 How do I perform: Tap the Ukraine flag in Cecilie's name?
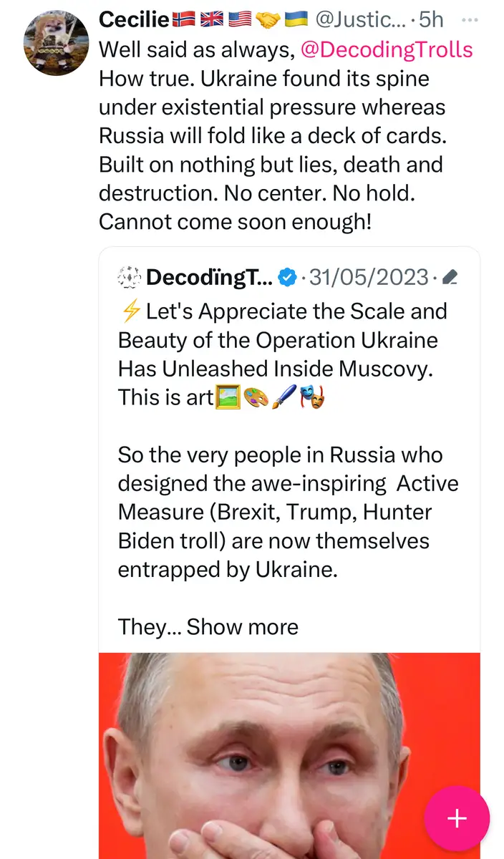296,20
